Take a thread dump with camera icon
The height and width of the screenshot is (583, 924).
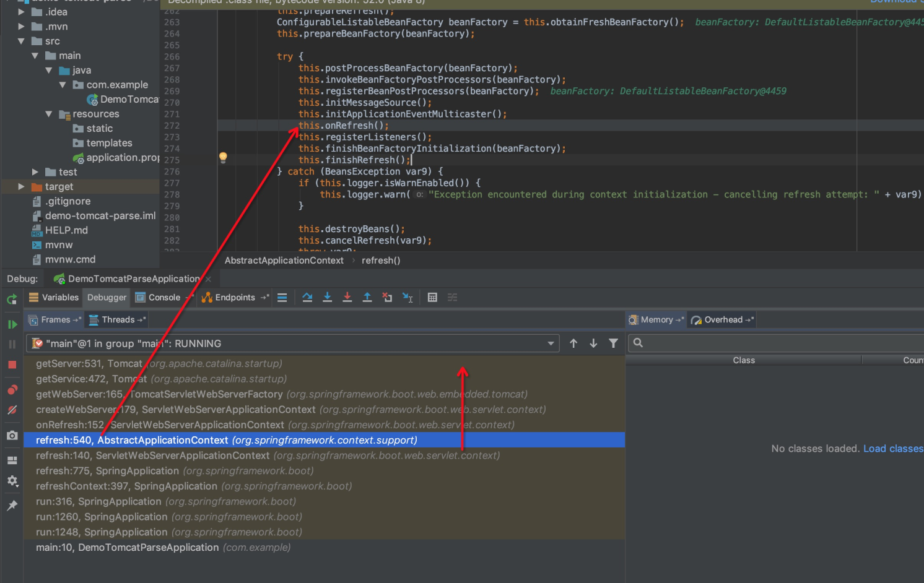click(x=12, y=436)
